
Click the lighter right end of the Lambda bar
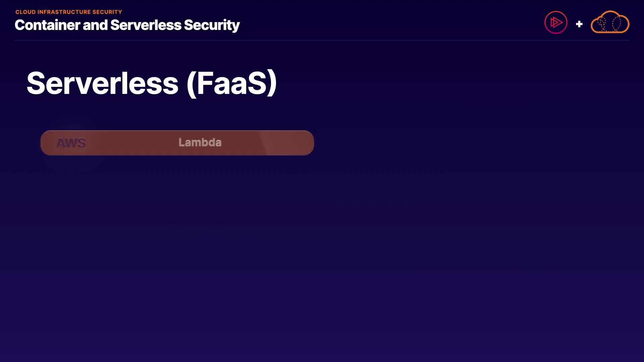click(290, 143)
